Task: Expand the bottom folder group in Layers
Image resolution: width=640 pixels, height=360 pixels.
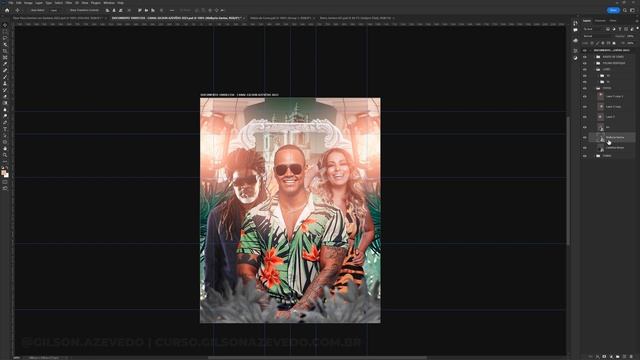Action: point(595,156)
